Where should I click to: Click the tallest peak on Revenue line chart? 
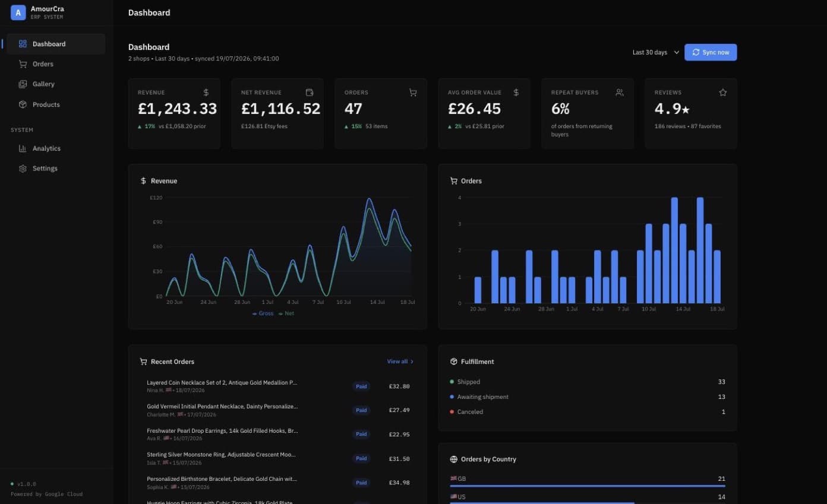pyautogui.click(x=369, y=199)
